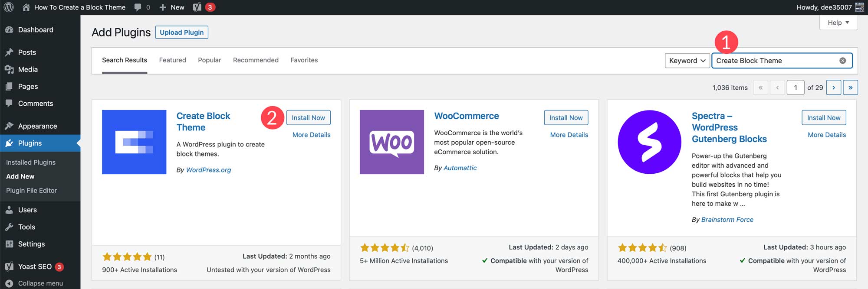Clear the plugin search field with X icon
This screenshot has height=289, width=868.
coord(842,61)
